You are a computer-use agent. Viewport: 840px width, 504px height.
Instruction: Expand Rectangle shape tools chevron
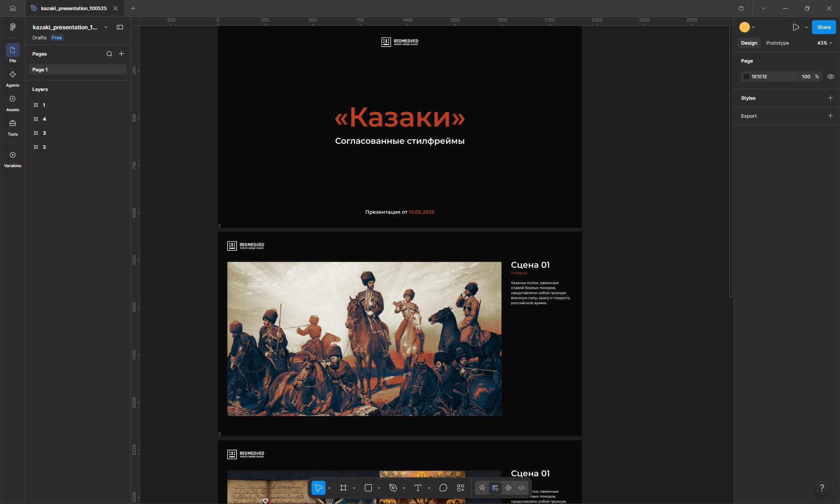(x=379, y=488)
